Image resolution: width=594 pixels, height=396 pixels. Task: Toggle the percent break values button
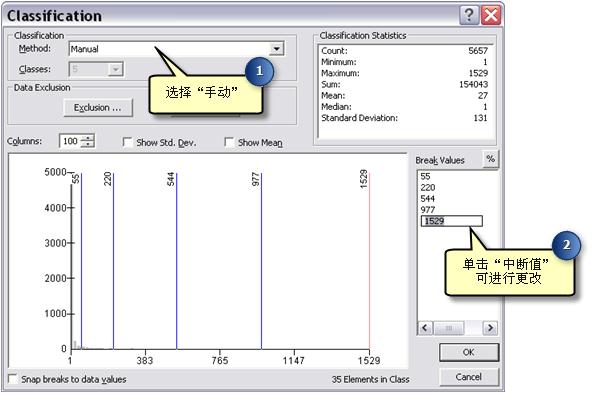click(x=491, y=159)
